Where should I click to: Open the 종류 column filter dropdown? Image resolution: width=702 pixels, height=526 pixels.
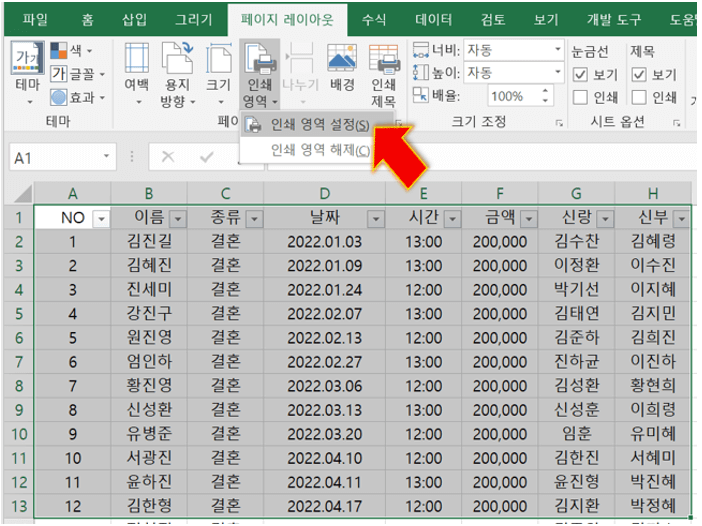255,219
